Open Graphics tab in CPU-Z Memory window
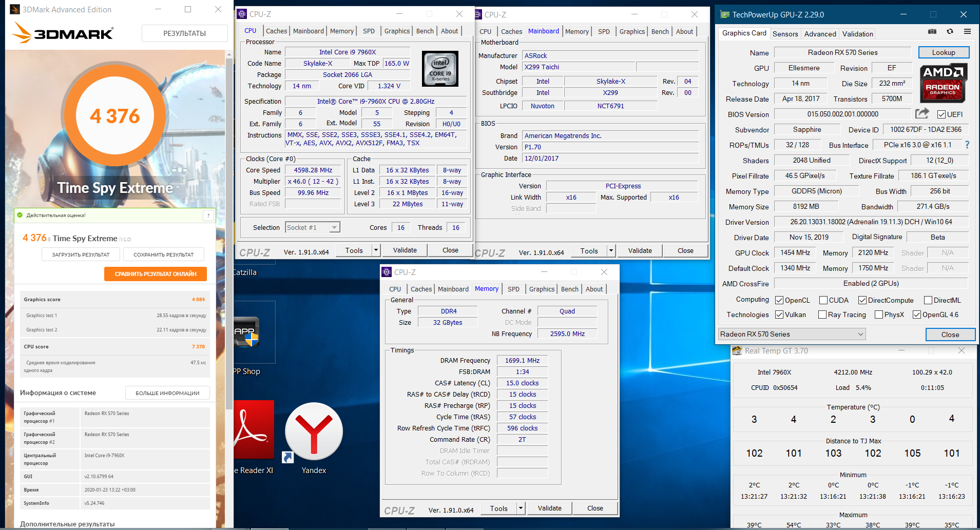The height and width of the screenshot is (530, 980). coord(542,289)
